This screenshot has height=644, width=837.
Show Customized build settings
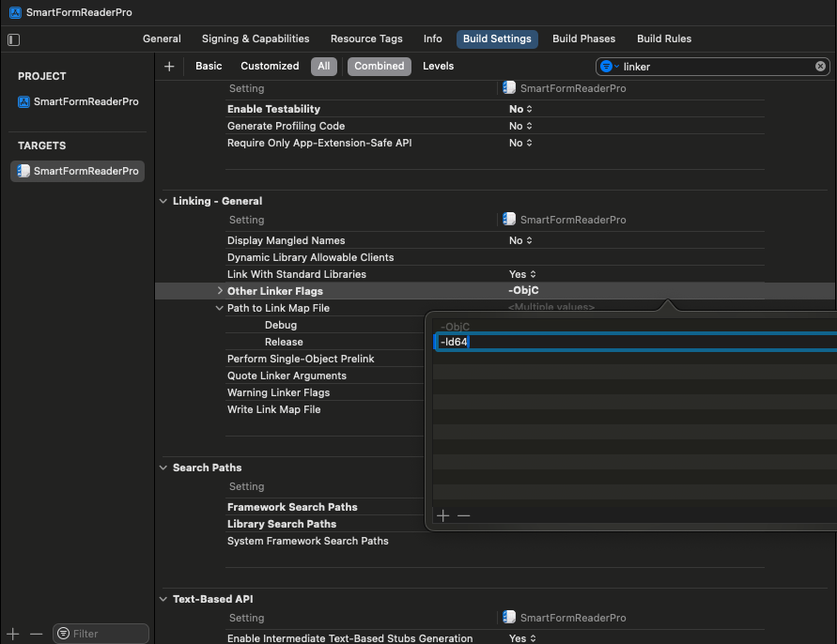271,66
